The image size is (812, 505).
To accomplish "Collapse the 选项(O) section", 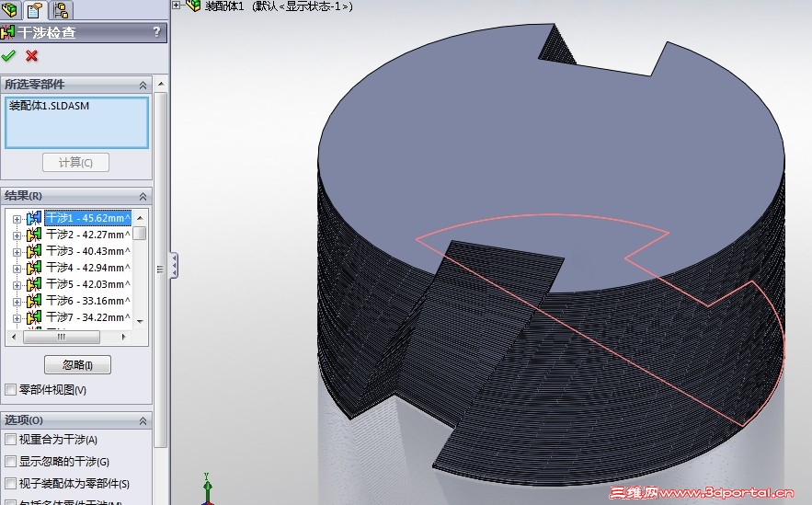I will coord(143,421).
